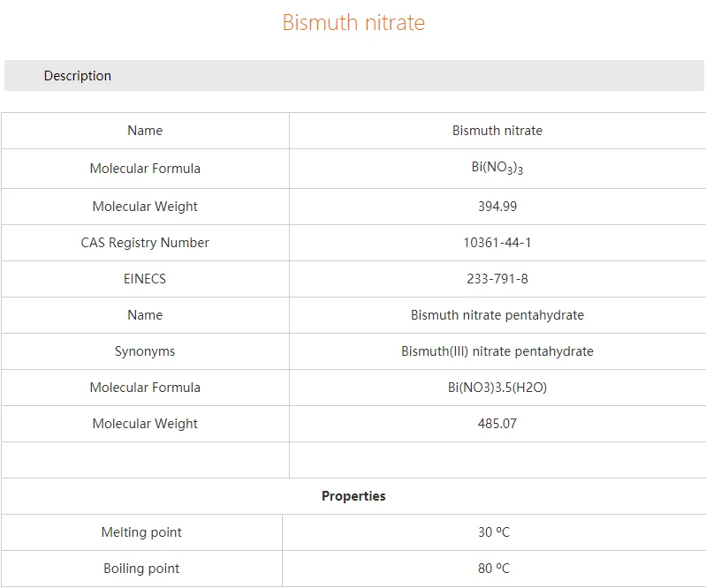Click the Melting point label
This screenshot has width=706, height=588.
click(x=141, y=532)
